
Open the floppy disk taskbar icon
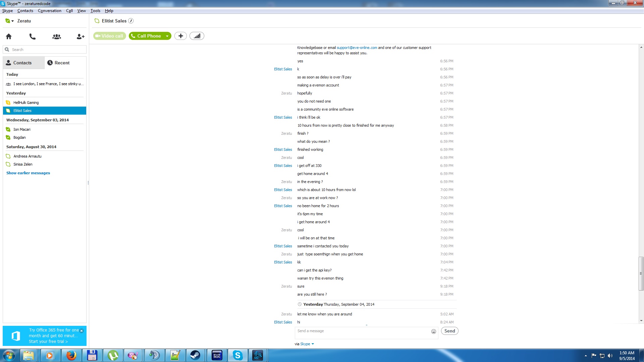point(92,355)
